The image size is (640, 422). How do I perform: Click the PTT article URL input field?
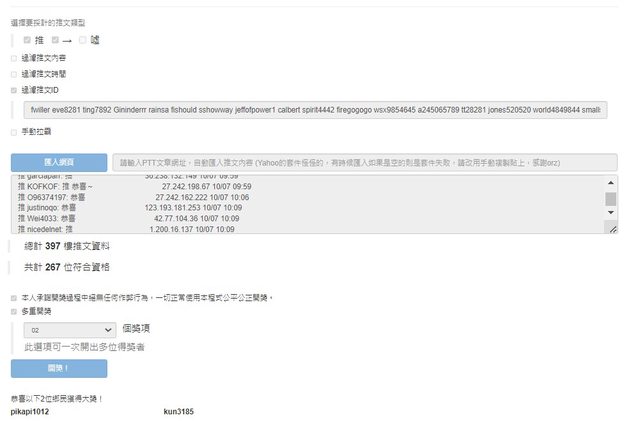point(365,161)
